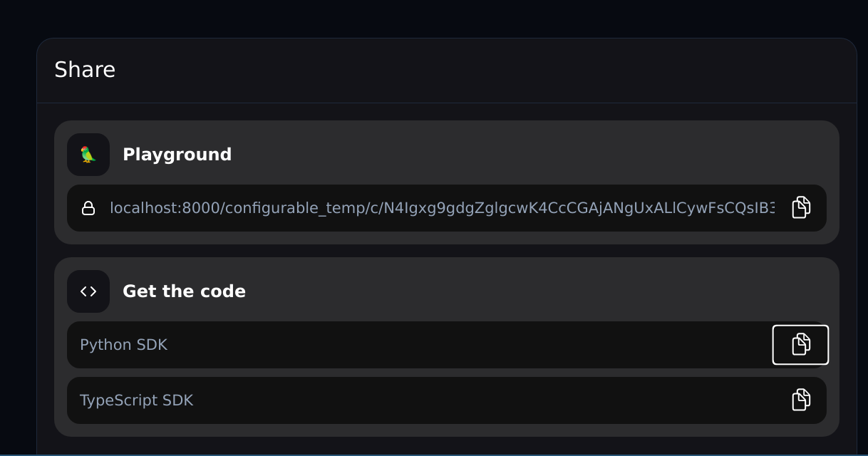Click the Get the code heading
Screen dimensions: 868x456
pyautogui.click(x=184, y=291)
